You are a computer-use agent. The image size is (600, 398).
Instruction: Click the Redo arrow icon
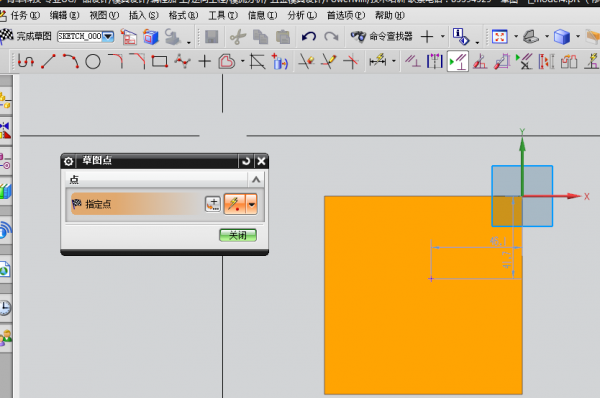click(x=331, y=37)
